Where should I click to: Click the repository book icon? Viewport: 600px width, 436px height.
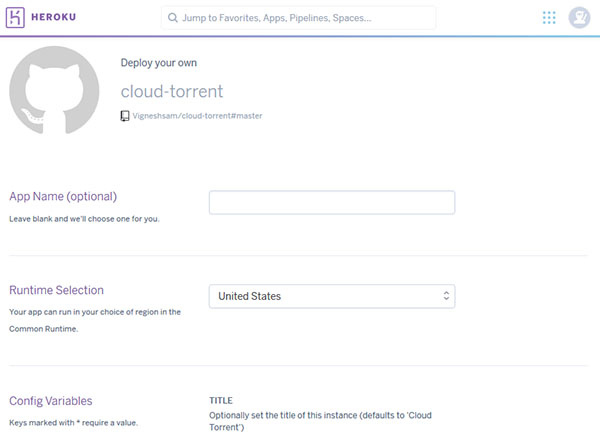125,116
